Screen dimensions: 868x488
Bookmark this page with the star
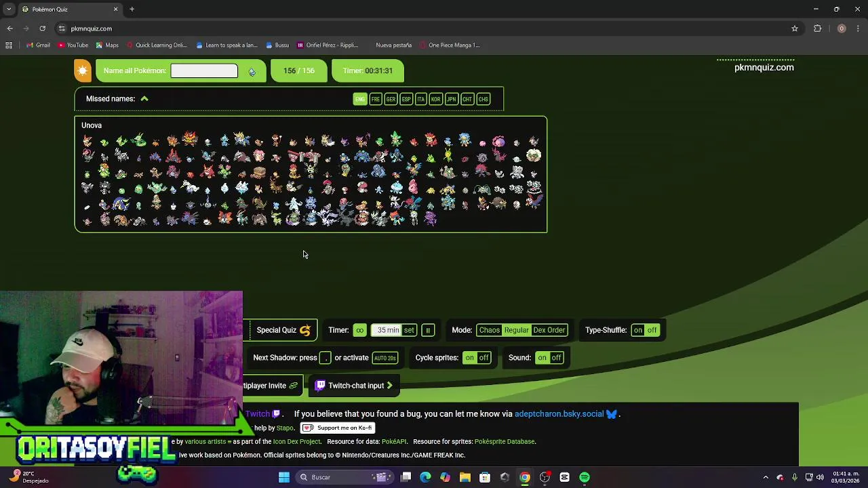click(795, 28)
